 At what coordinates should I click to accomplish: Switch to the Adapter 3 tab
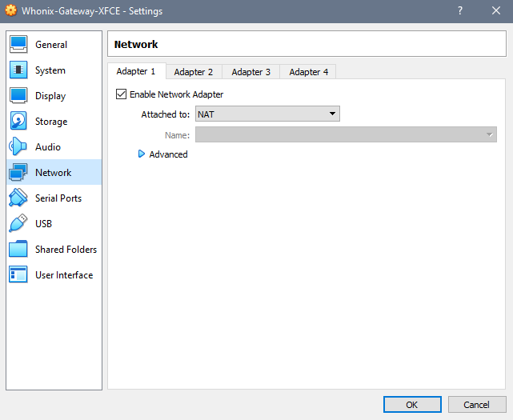point(250,72)
